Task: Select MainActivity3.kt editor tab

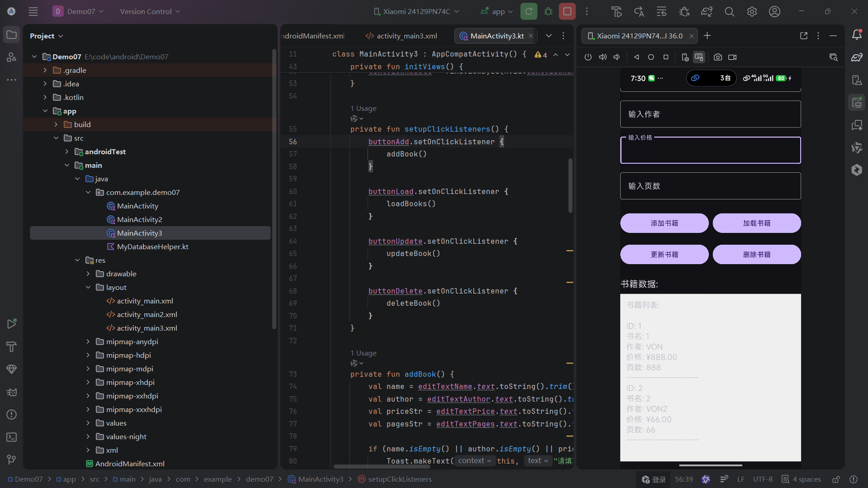Action: 497,36
